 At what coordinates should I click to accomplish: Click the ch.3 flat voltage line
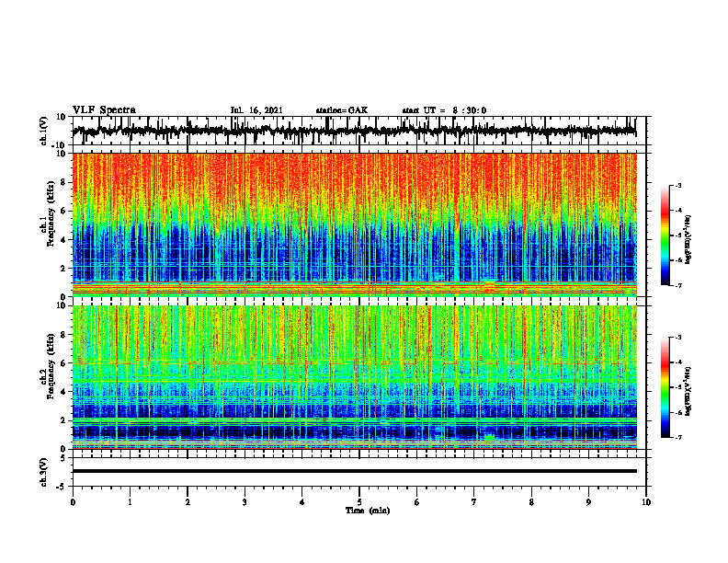[x=354, y=471]
